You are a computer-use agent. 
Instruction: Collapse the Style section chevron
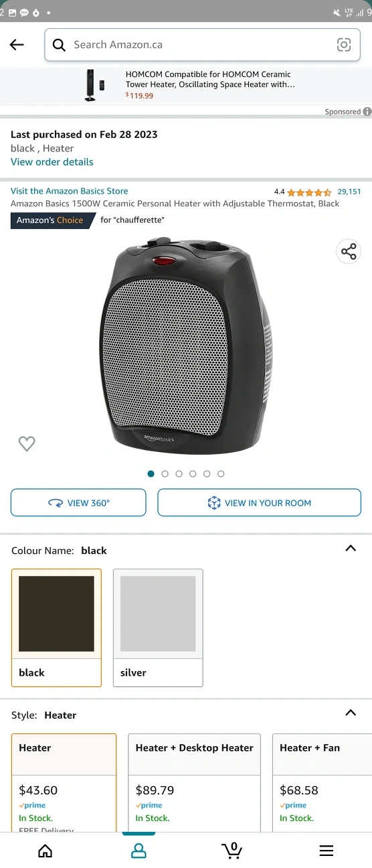(x=351, y=713)
